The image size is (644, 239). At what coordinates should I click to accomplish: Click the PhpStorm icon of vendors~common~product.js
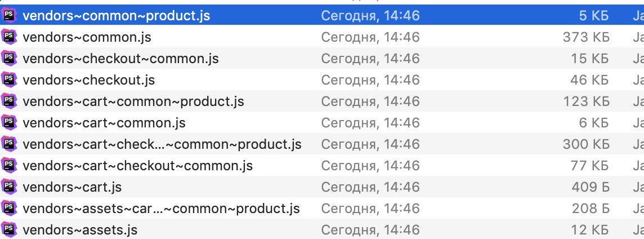[8, 15]
